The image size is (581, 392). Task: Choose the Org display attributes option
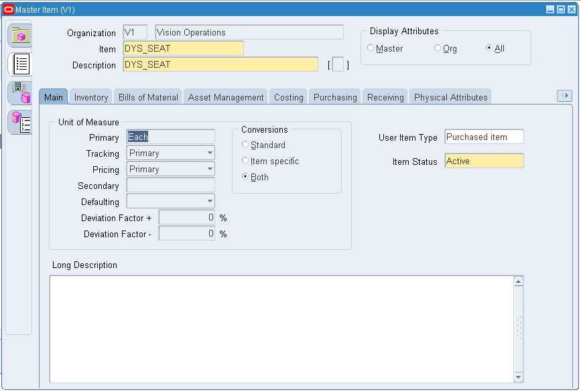click(x=437, y=48)
